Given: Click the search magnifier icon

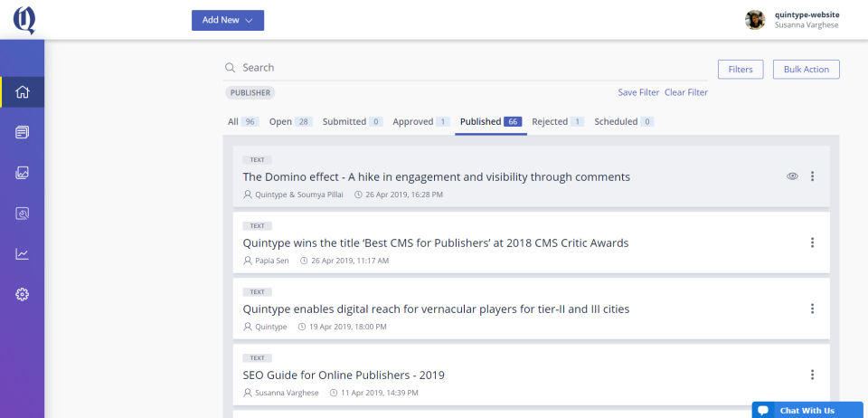Looking at the screenshot, I should tap(230, 68).
